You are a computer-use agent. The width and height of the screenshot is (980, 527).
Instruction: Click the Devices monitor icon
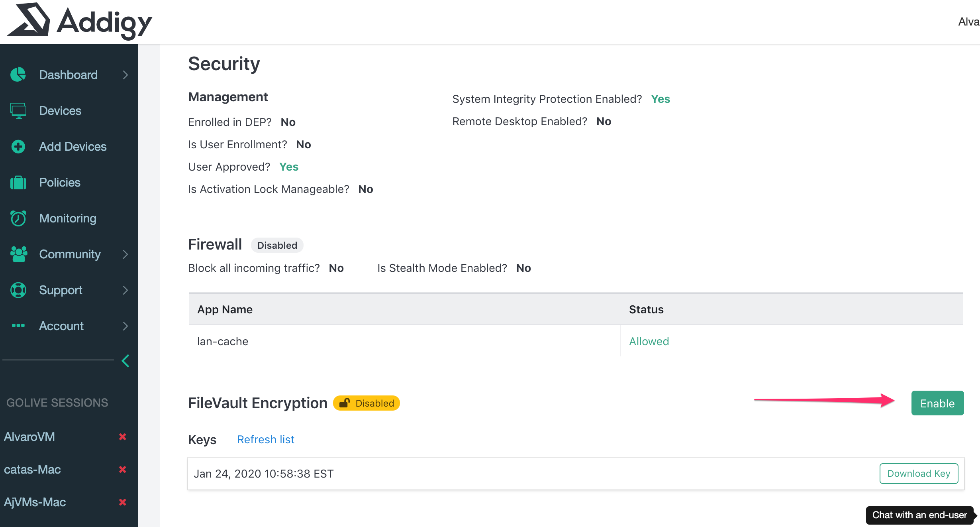coord(18,110)
